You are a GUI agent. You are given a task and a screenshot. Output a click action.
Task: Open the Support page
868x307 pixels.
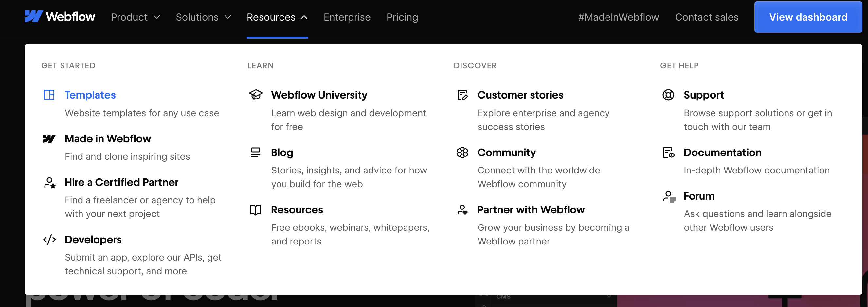(704, 95)
